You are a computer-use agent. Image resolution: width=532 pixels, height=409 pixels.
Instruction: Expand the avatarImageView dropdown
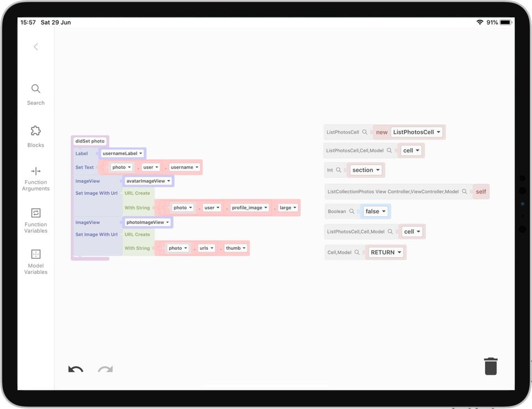click(x=149, y=181)
